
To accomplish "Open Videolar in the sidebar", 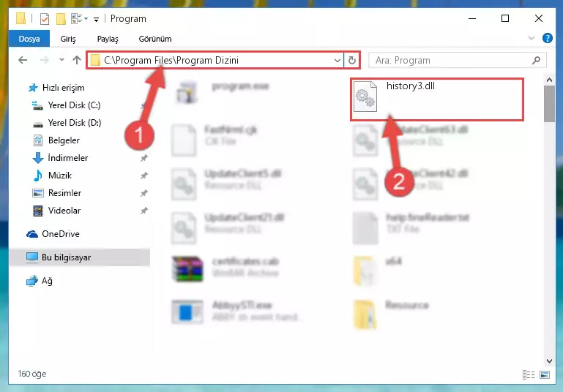I will [x=56, y=211].
